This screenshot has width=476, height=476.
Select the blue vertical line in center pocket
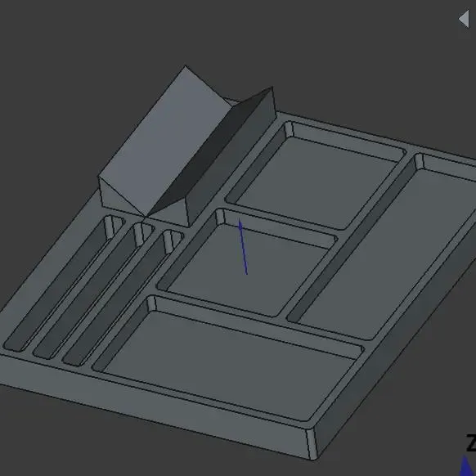243,248
